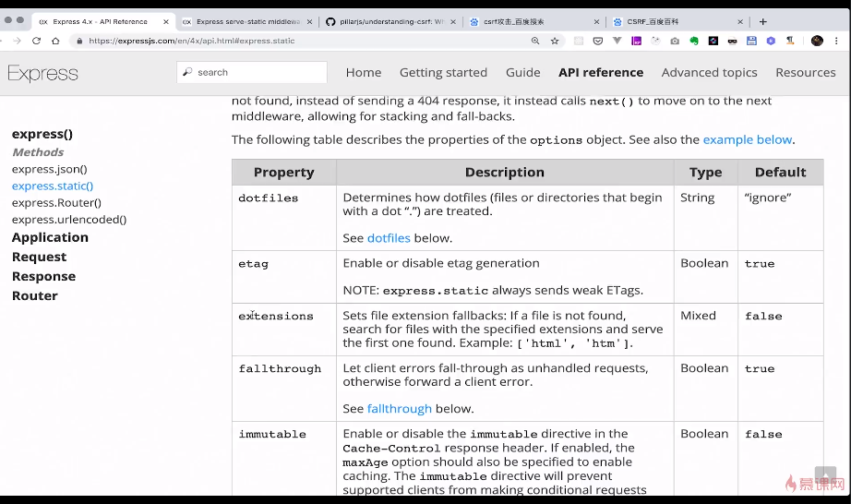Reload the current page
Image resolution: width=851 pixels, height=504 pixels.
pos(36,41)
